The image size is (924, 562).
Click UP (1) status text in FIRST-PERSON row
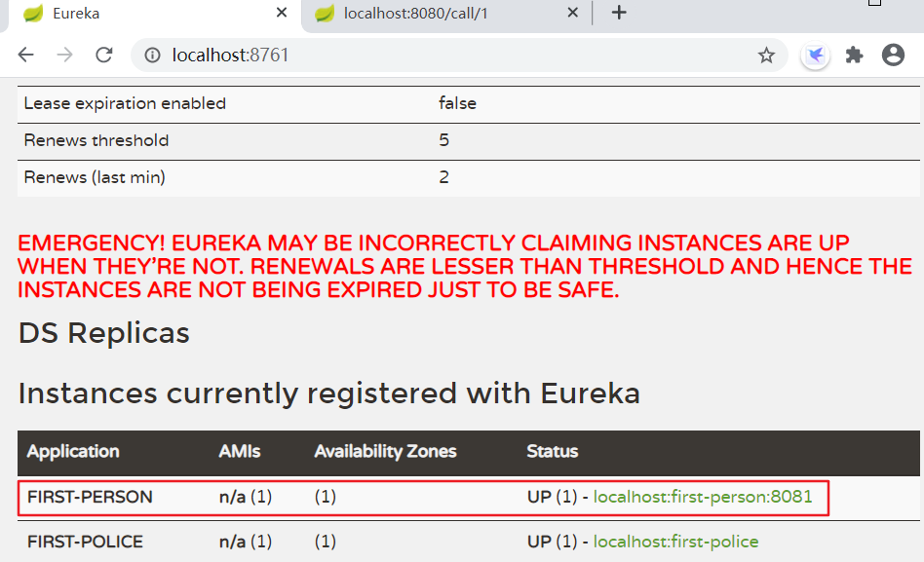point(553,497)
